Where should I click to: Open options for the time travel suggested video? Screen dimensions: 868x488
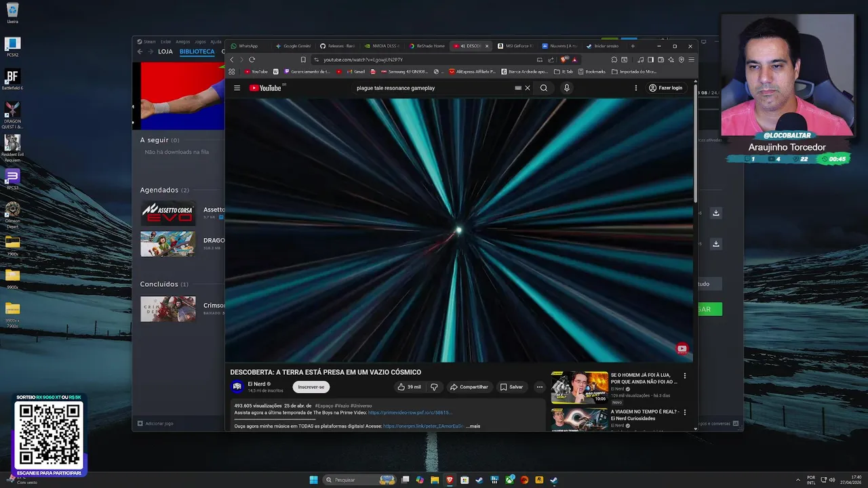685,412
